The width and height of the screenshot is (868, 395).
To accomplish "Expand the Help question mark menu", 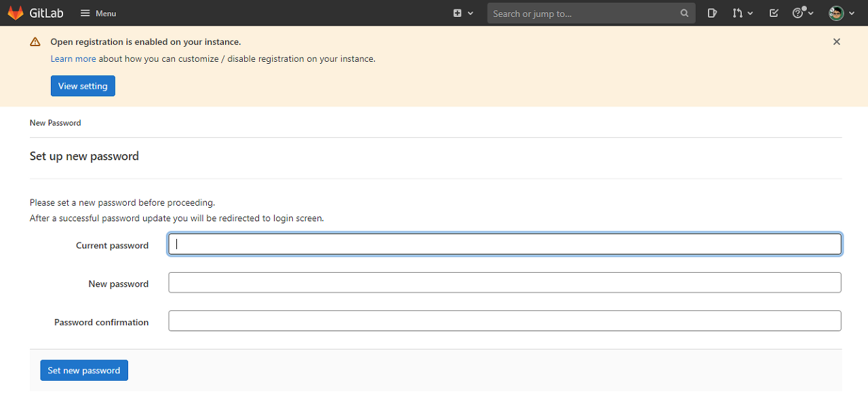I will point(803,13).
